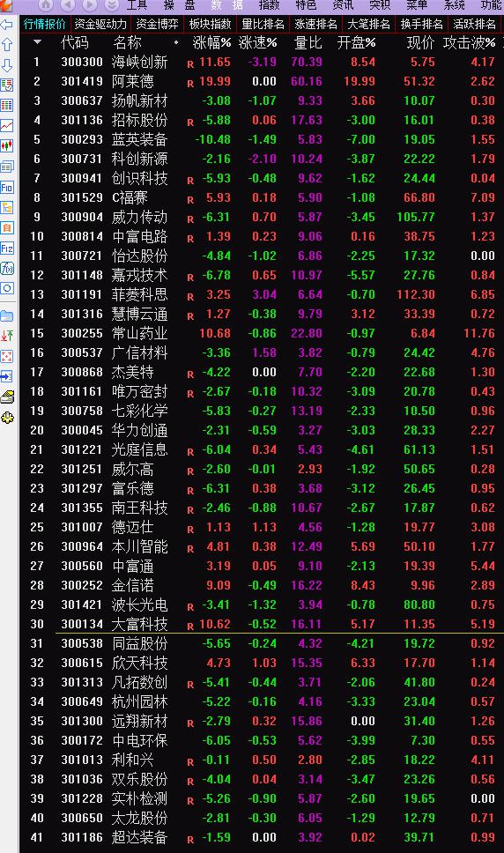Viewport: 504px width, 853px height.
Task: Expand the double-chevron button in title bar
Action: (111, 5)
